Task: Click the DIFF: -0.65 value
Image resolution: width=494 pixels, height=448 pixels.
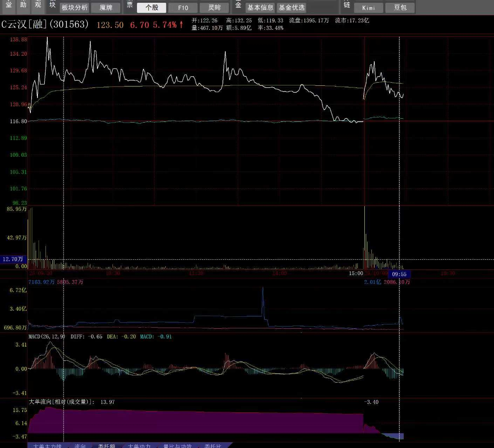Action: pos(87,337)
